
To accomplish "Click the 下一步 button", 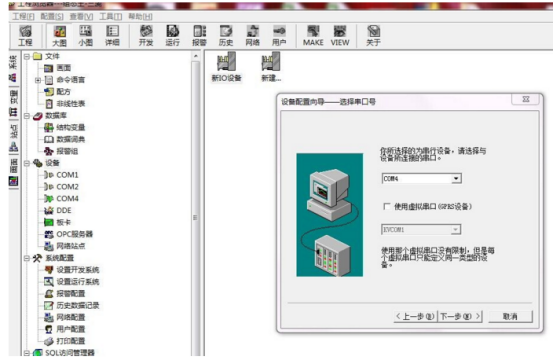I will (x=460, y=316).
